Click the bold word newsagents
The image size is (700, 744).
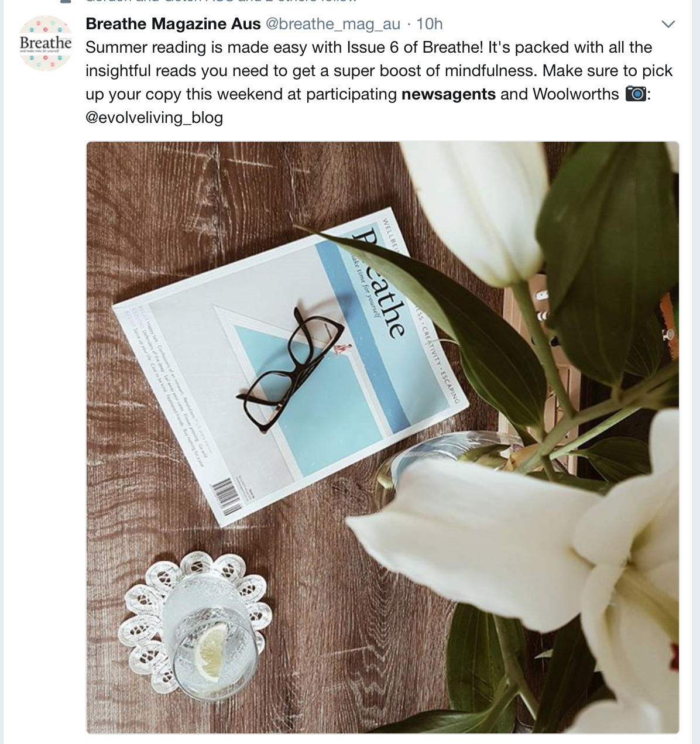448,94
